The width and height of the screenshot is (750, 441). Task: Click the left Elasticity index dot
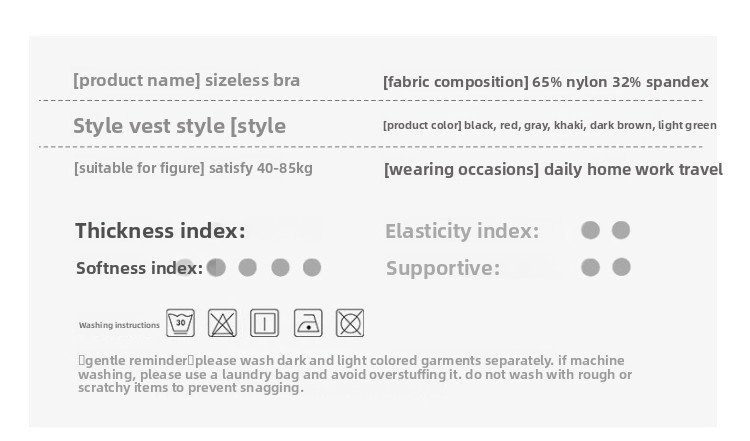(590, 231)
